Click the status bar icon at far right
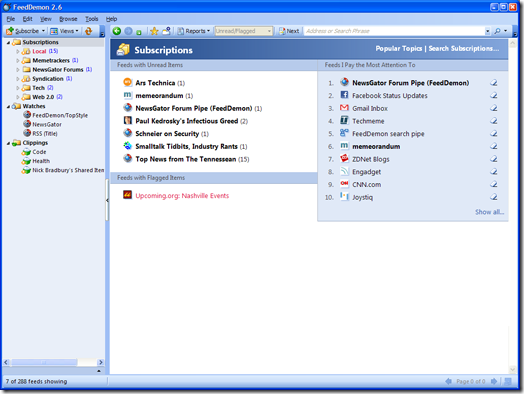 pos(508,381)
